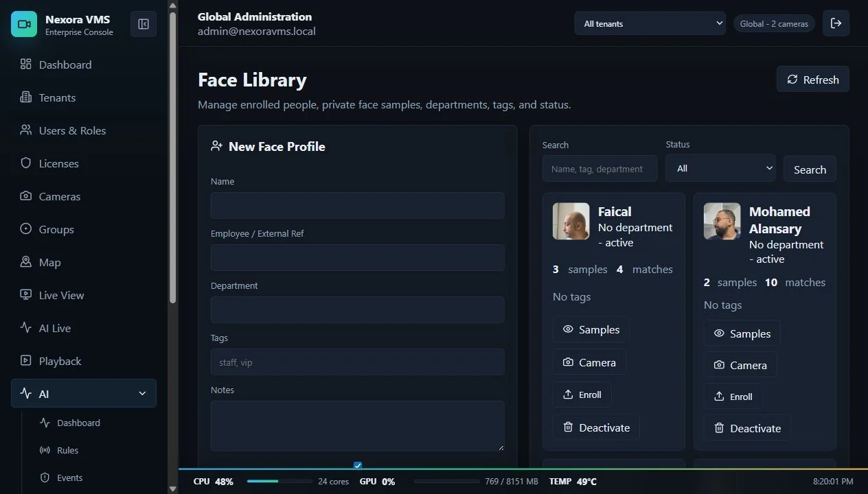
Task: Click the AI Dashboard pulse icon in the submenu
Action: 45,423
